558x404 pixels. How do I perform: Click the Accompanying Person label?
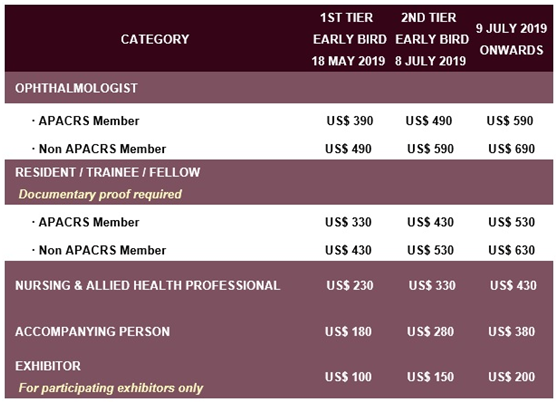pos(93,331)
